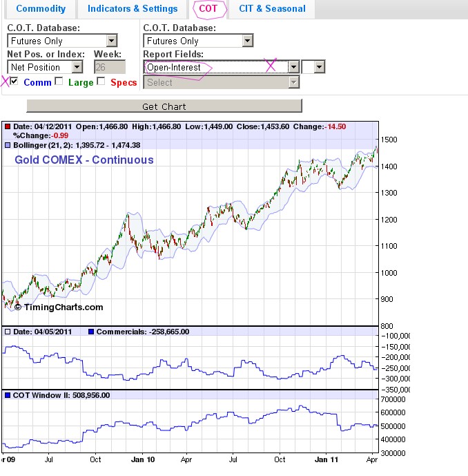Click the Jan 10 axis label

tap(143, 459)
